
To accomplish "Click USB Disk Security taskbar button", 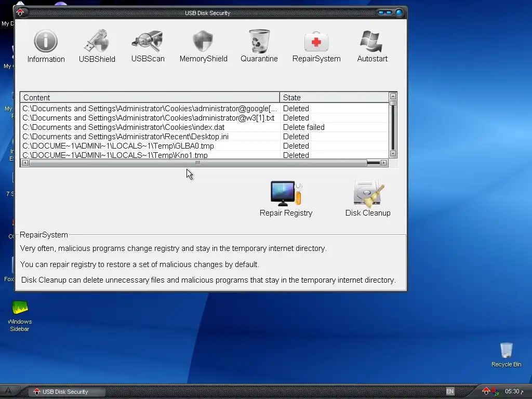I will [66, 392].
